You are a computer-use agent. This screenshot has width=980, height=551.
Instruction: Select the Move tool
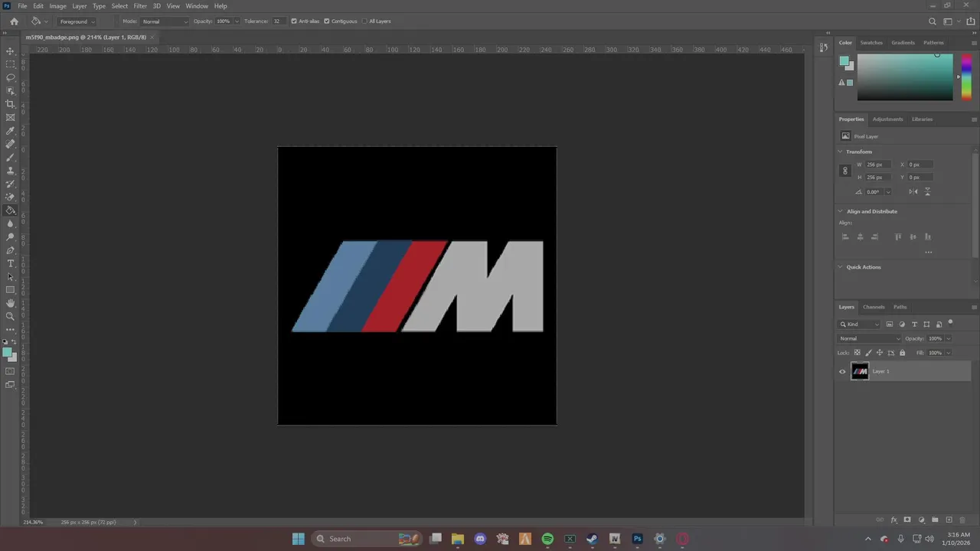(10, 51)
